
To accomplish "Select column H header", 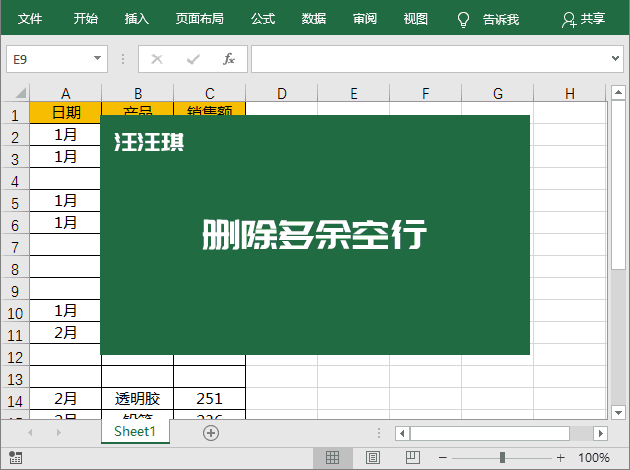I will click(x=569, y=93).
